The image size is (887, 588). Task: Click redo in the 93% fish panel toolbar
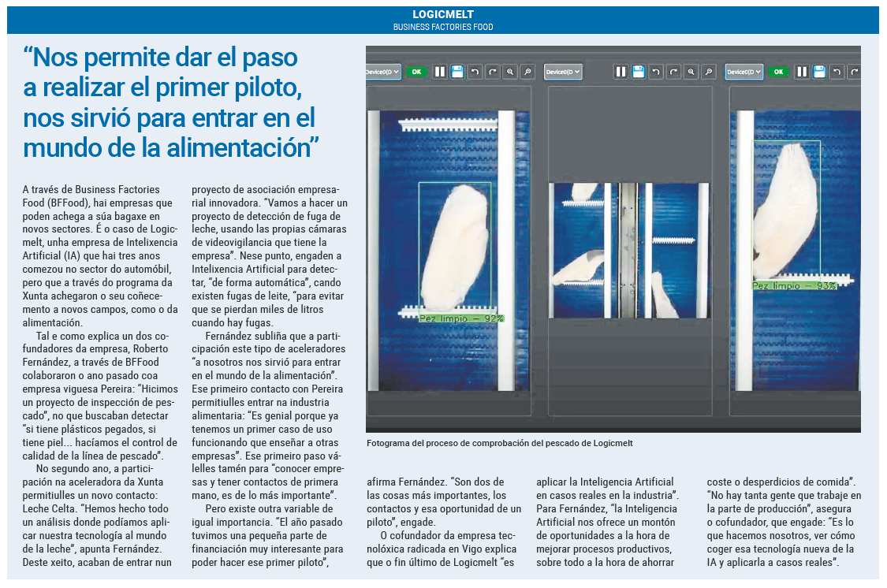pos(854,72)
